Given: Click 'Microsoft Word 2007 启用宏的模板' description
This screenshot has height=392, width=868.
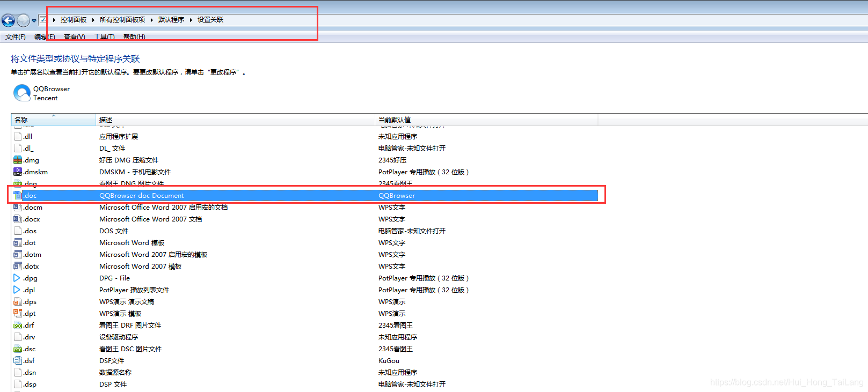Looking at the screenshot, I should click(154, 255).
